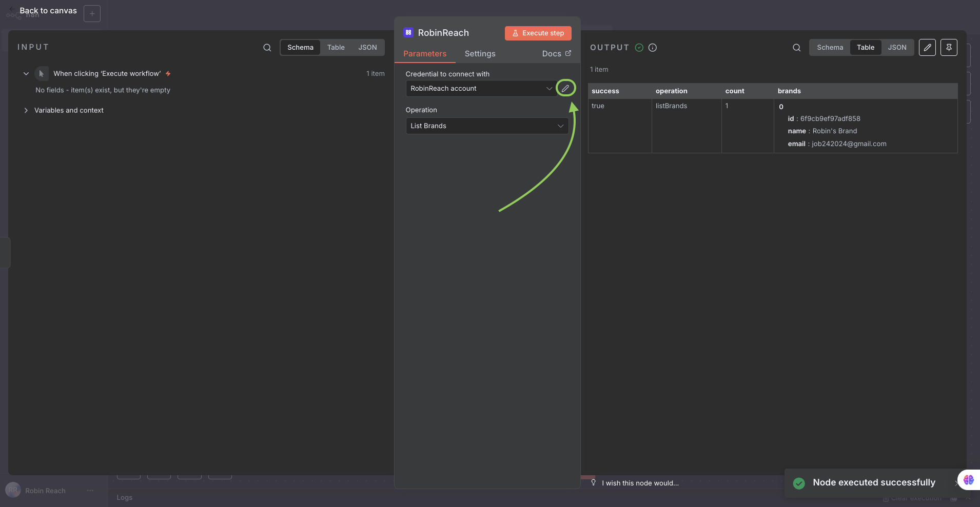
Task: Click the lightbulb feedback icon
Action: [x=593, y=483]
